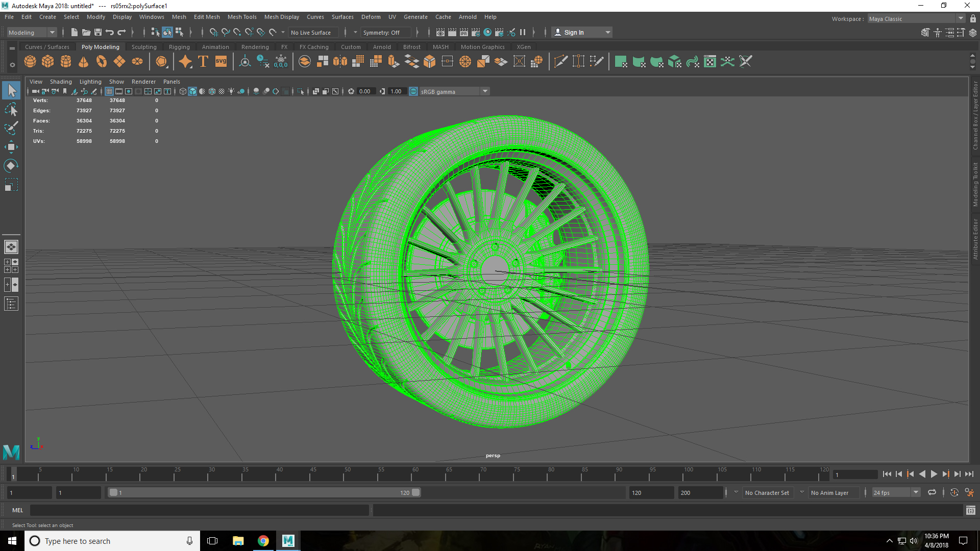Create a polygon sphere from the shelf
Viewport: 980px width, 551px height.
click(30, 62)
